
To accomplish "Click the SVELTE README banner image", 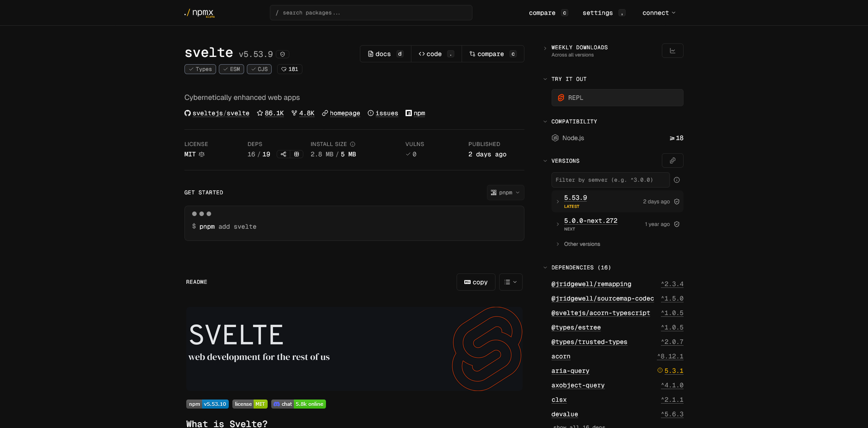I will point(354,349).
